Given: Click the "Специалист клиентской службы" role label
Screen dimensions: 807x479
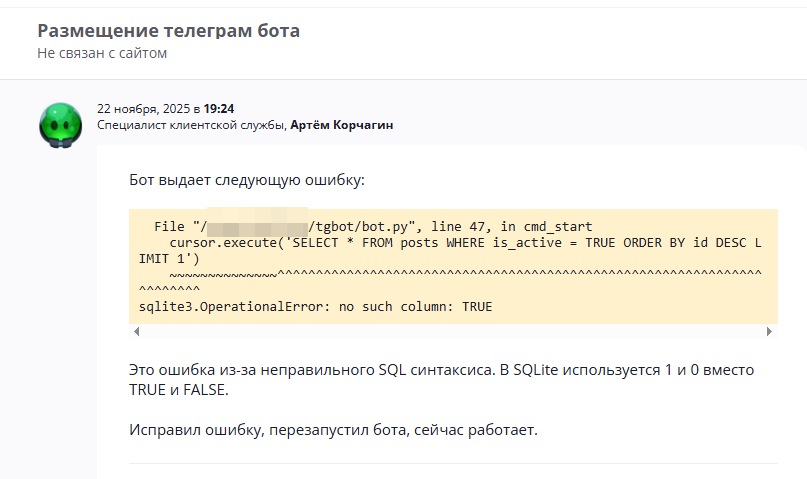Looking at the screenshot, I should [191, 125].
